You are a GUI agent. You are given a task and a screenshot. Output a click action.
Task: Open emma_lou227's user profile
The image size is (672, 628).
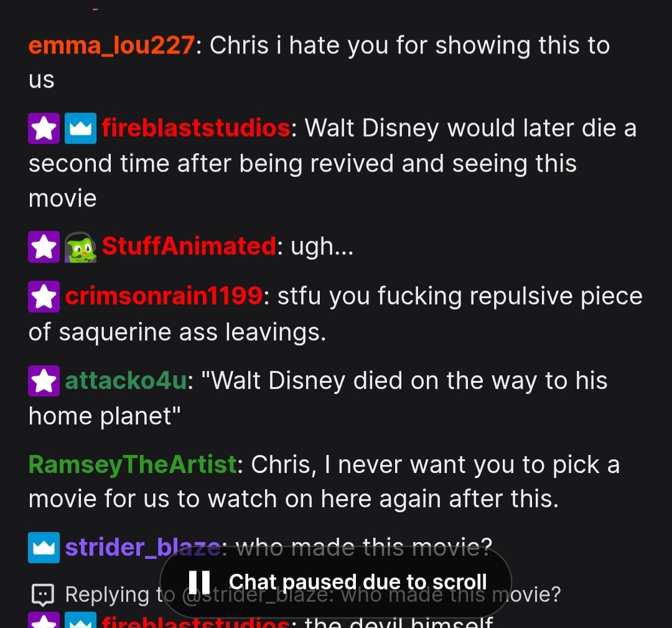click(x=111, y=45)
